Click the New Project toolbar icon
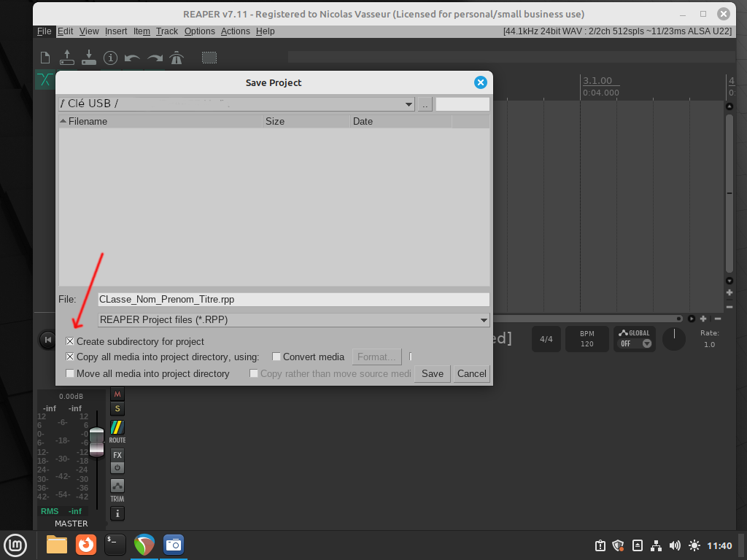 tap(45, 58)
